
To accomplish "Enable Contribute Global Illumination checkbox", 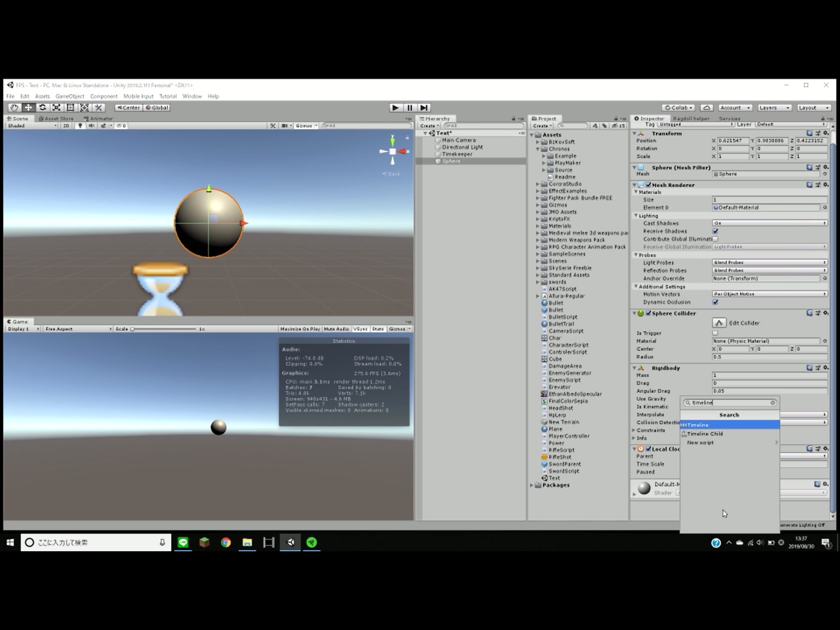I will [715, 239].
